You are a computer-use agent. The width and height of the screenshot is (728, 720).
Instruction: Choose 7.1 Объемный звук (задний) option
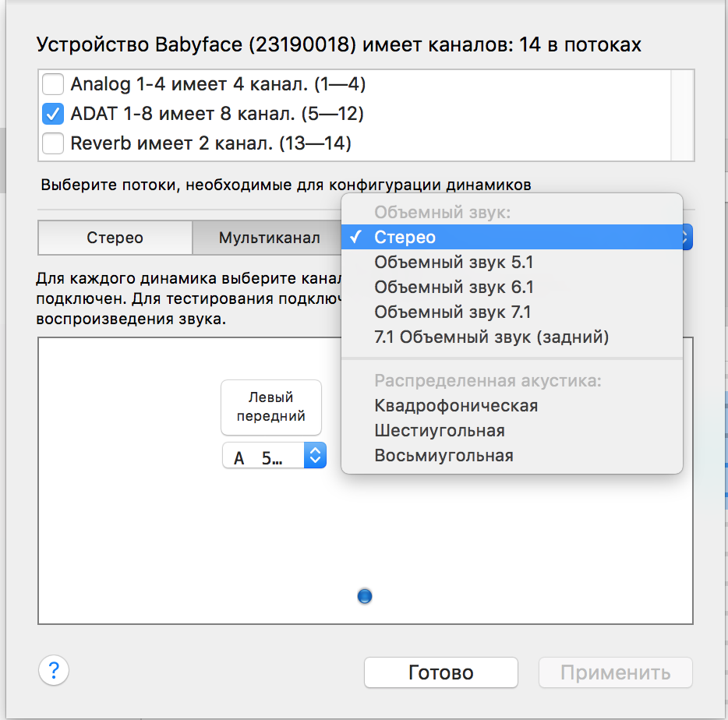pos(511,337)
